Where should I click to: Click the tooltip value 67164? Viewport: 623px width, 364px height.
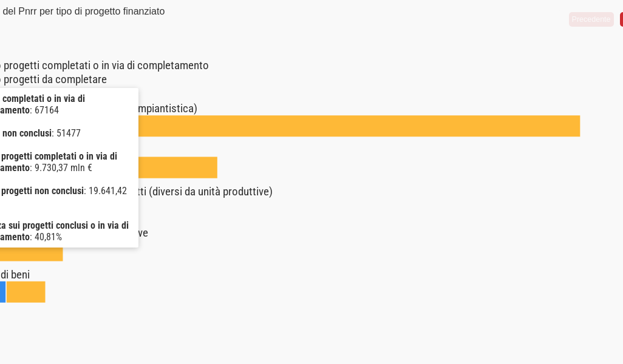tap(47, 110)
